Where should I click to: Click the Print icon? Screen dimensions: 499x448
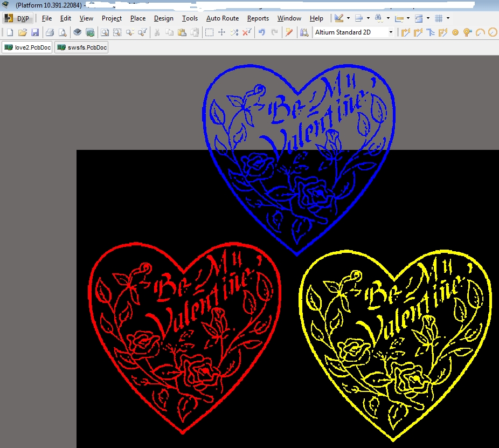50,32
